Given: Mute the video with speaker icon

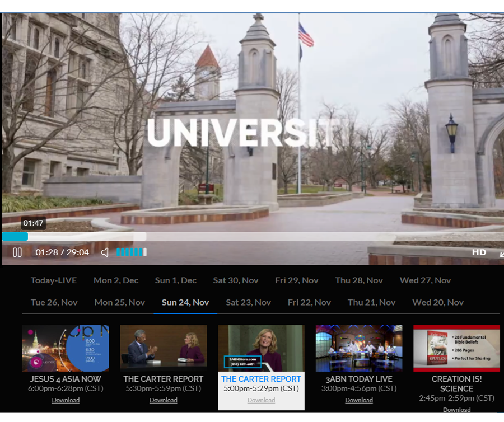Looking at the screenshot, I should tap(105, 252).
